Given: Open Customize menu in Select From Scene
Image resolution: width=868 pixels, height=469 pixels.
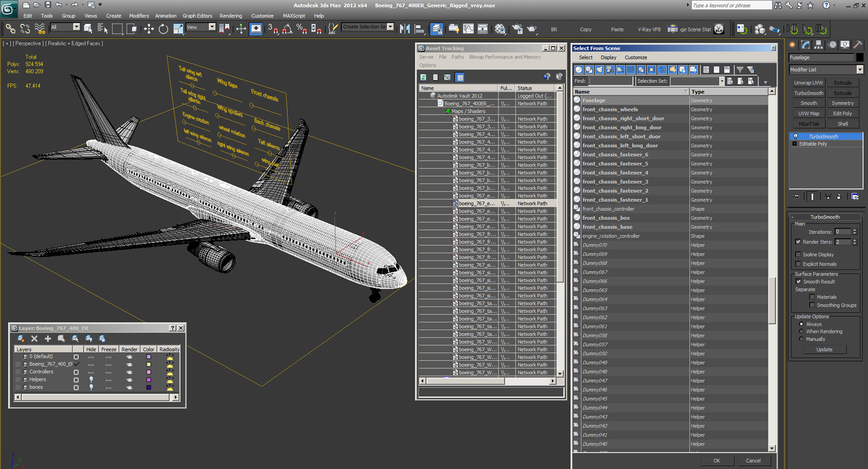Looking at the screenshot, I should (x=636, y=57).
